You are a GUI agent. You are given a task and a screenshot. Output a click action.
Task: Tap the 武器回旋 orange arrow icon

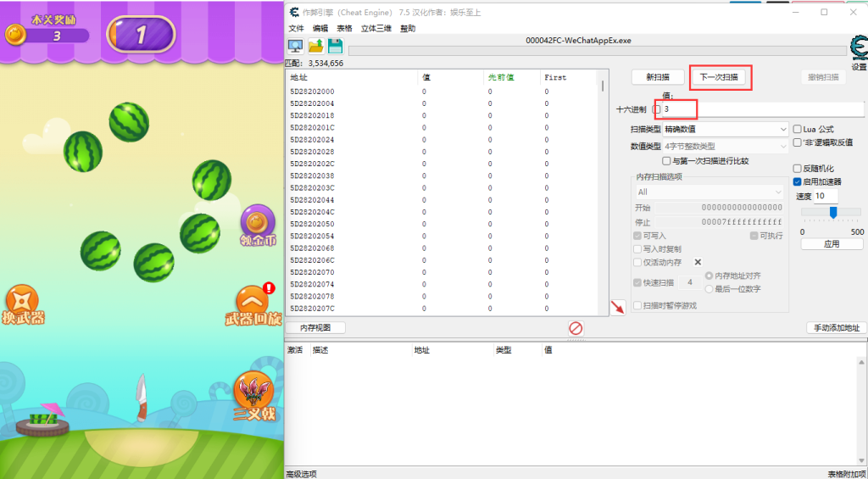pos(253,306)
